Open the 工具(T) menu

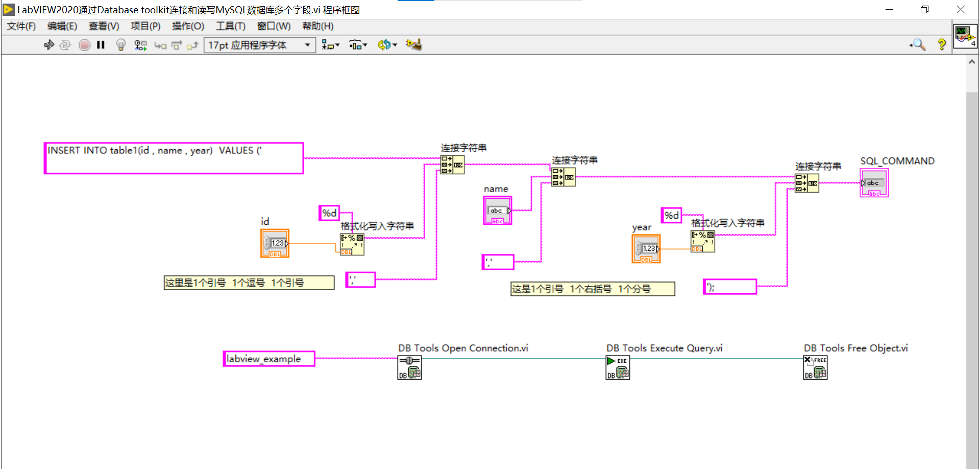230,26
